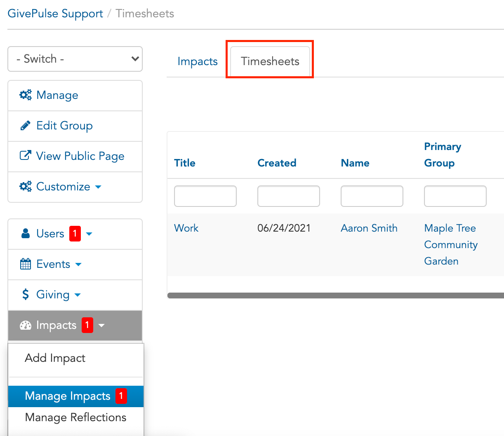
Task: Switch to the Impacts tab
Action: coord(197,61)
